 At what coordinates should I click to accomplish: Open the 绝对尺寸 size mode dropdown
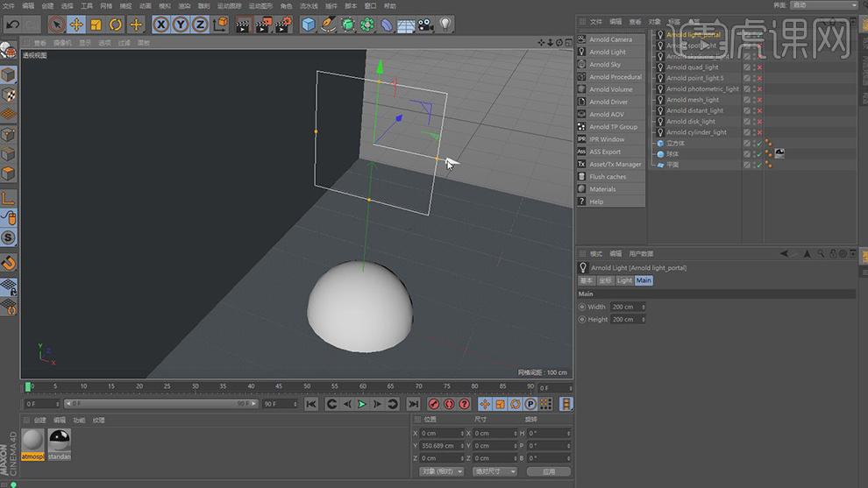coord(495,471)
